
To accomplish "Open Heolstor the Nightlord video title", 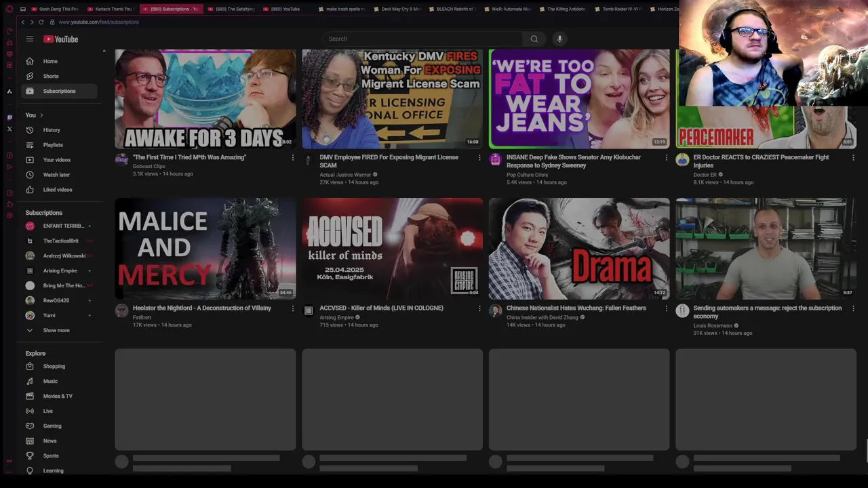I will (202, 308).
